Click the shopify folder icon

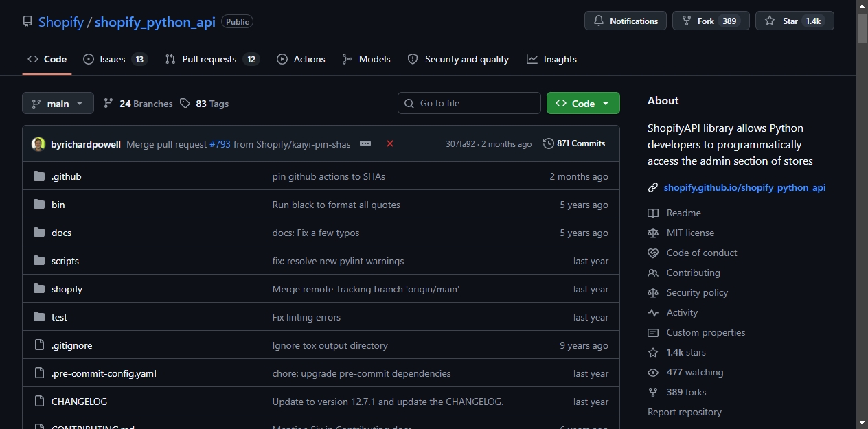[39, 289]
